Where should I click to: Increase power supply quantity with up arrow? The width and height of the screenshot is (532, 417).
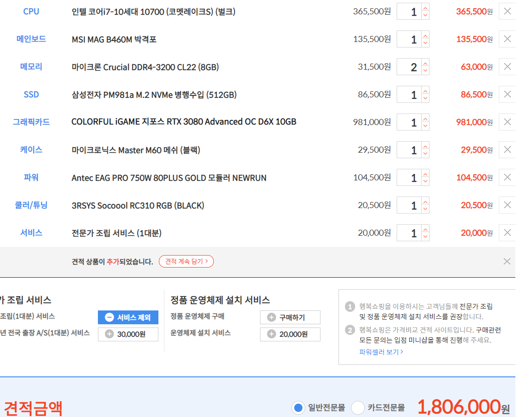425,173
